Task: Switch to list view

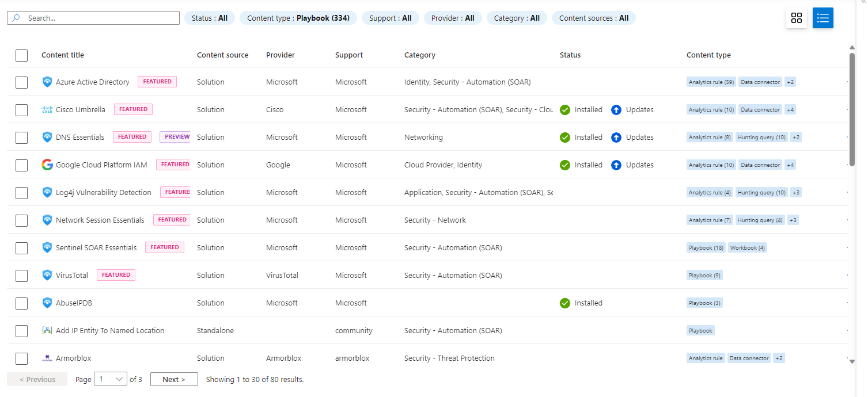Action: 823,18
